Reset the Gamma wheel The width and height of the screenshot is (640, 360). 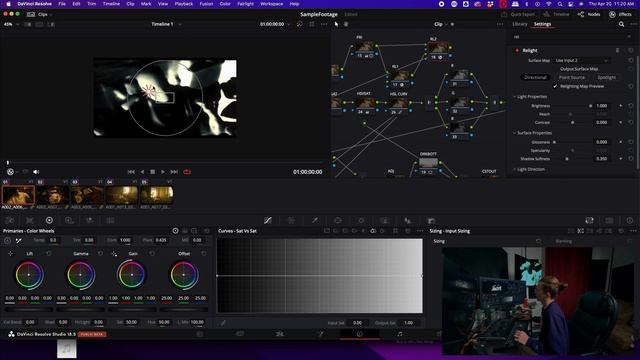[x=100, y=253]
